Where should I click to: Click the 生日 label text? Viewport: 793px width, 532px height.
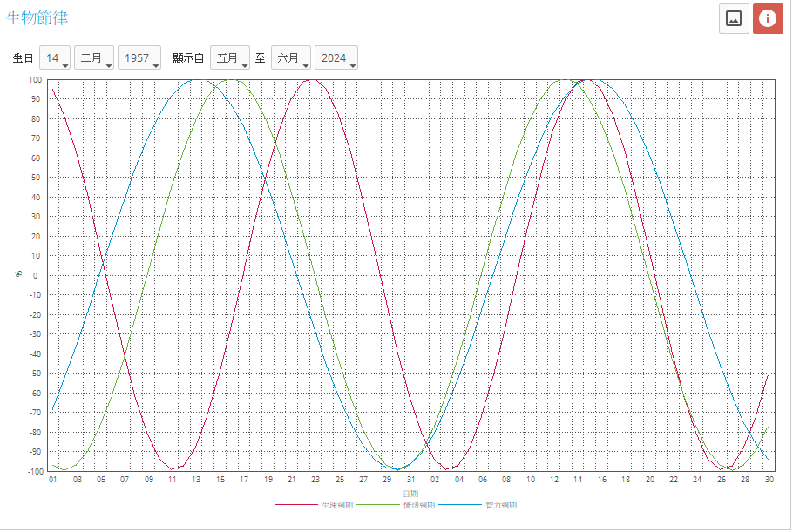tap(23, 58)
